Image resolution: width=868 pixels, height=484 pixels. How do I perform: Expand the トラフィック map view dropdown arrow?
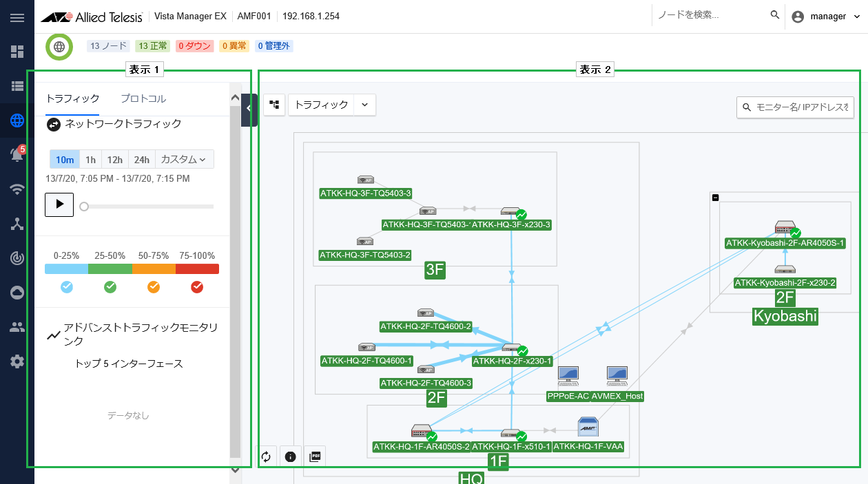pos(364,105)
